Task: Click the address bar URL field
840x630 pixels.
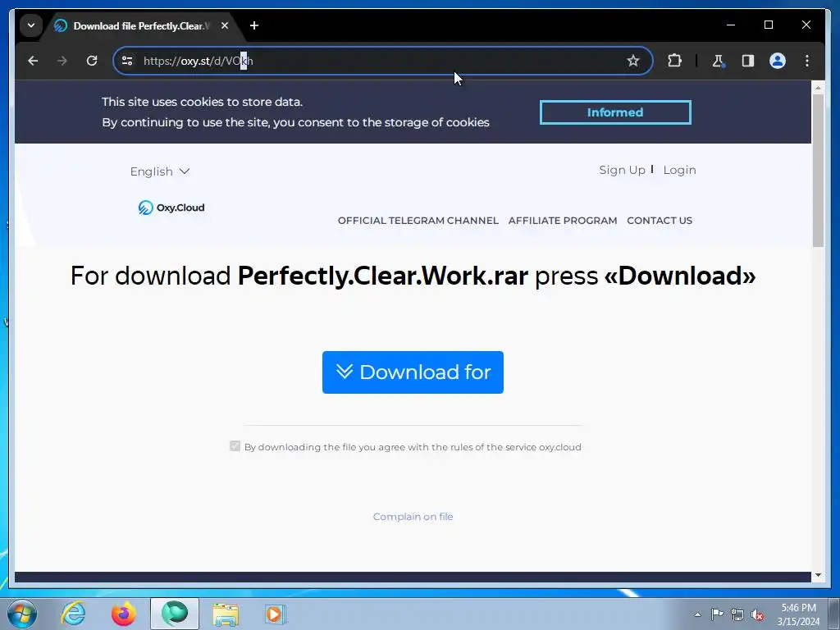Action: point(382,61)
